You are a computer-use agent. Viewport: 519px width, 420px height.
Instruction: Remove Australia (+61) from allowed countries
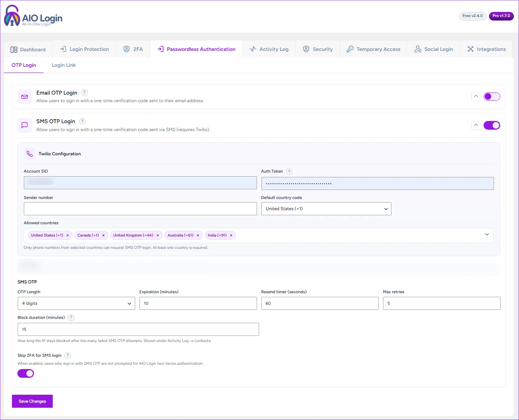coord(198,235)
